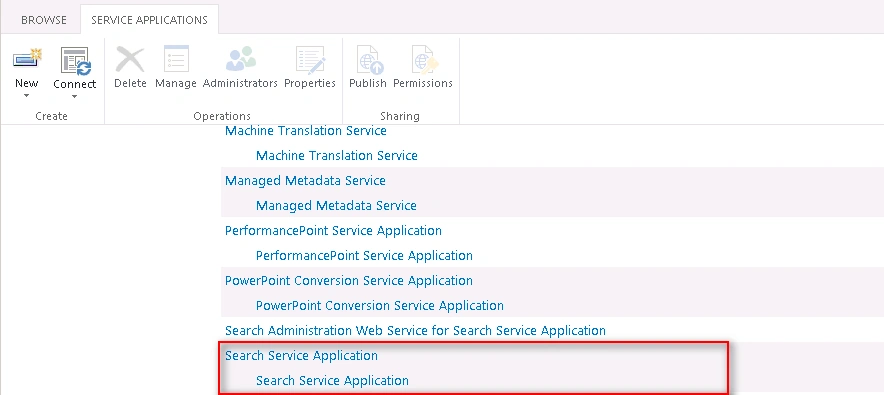Select the SERVICE APPLICATIONS tab

click(149, 20)
